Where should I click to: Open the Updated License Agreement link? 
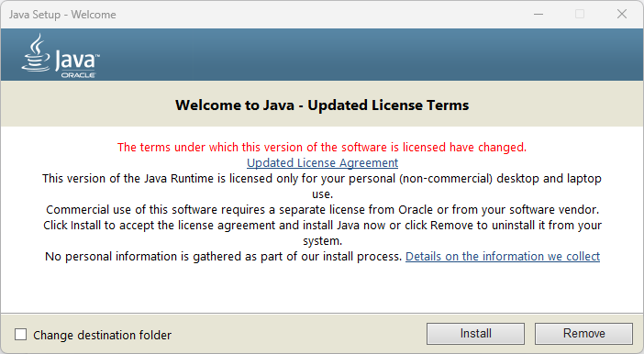(x=322, y=163)
